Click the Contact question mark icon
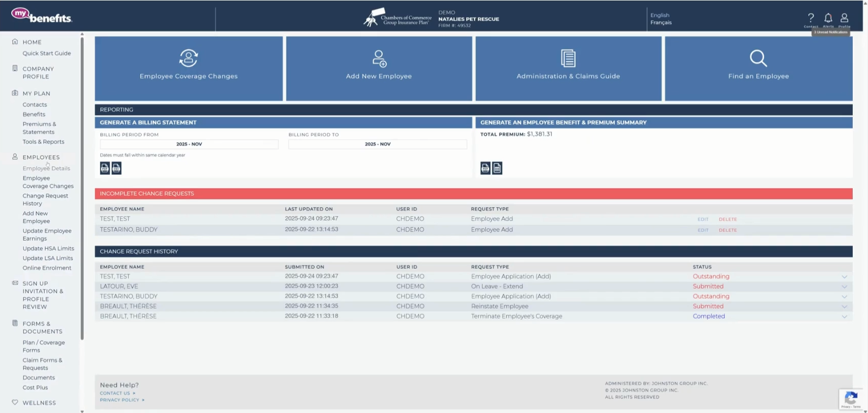 [x=810, y=18]
